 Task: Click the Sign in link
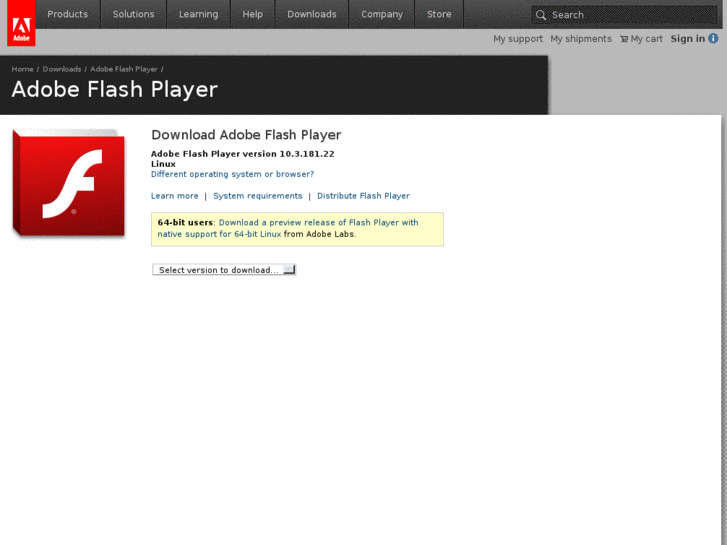[688, 39]
